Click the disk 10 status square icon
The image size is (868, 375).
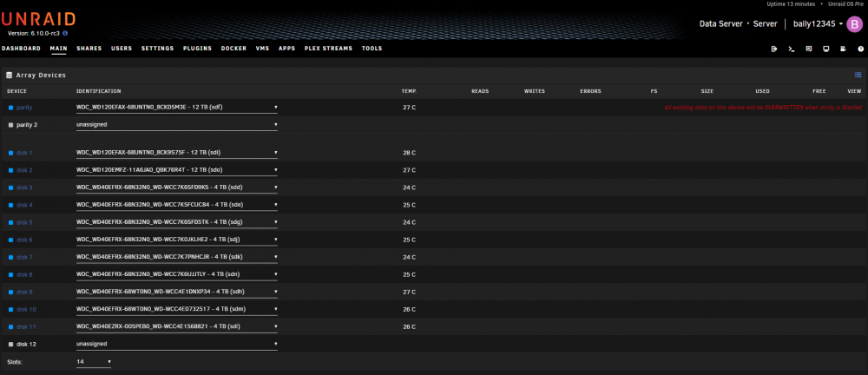(10, 309)
